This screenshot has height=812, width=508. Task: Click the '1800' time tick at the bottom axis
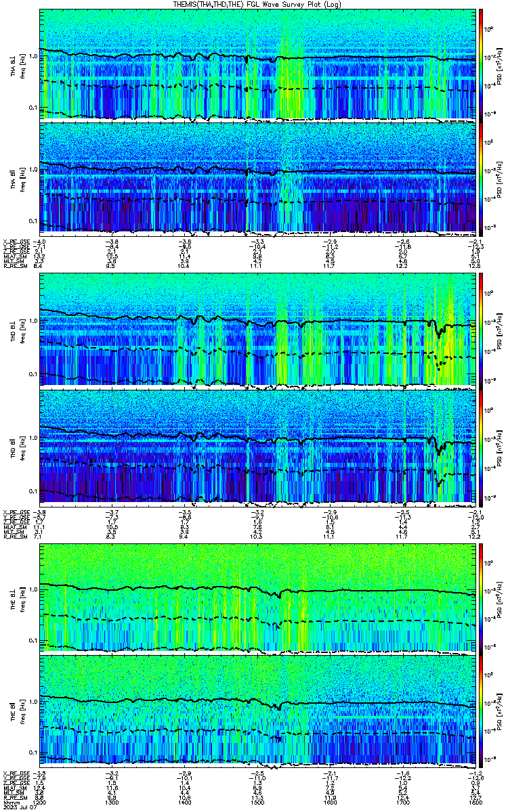(x=475, y=801)
